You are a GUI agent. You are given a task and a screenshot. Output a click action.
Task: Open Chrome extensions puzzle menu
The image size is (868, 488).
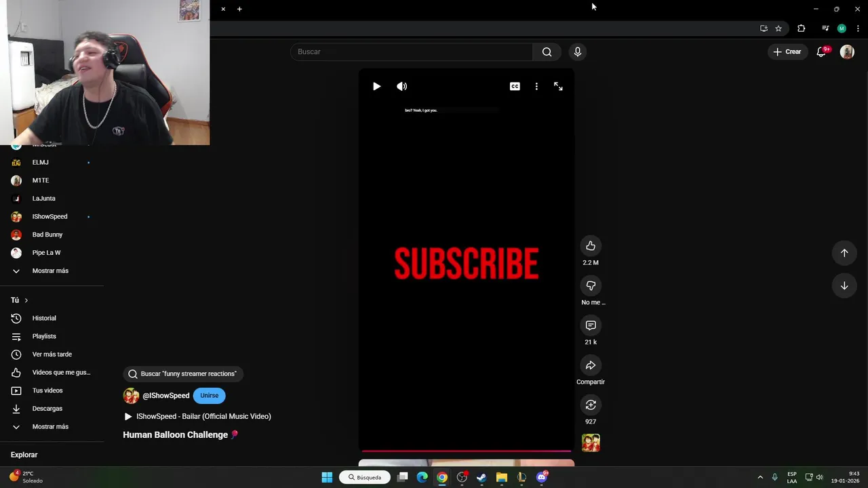pos(801,28)
